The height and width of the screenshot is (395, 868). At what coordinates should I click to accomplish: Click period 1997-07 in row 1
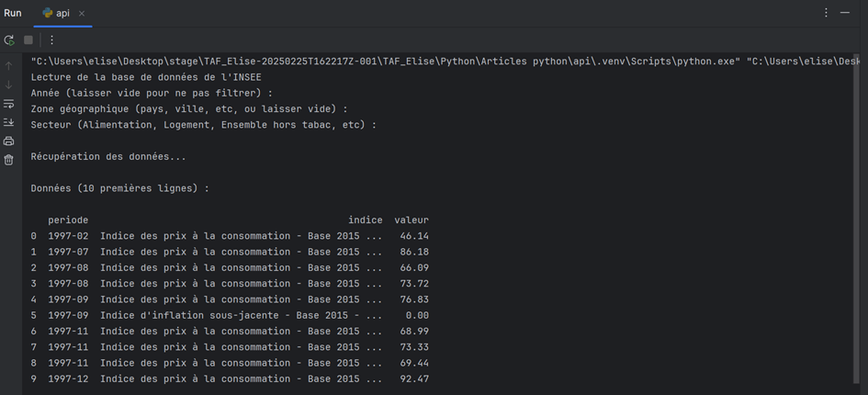click(x=68, y=252)
